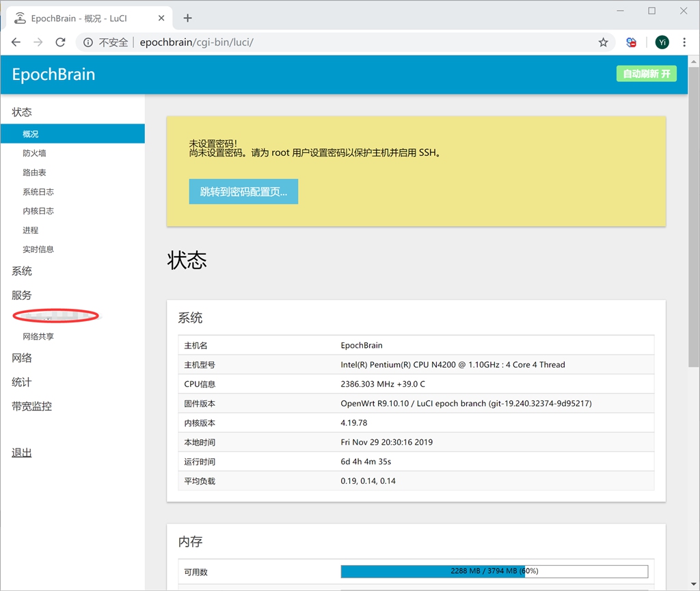Screen dimensions: 700x591
Task: Collapse the 状态 menu section
Action: pos(22,112)
